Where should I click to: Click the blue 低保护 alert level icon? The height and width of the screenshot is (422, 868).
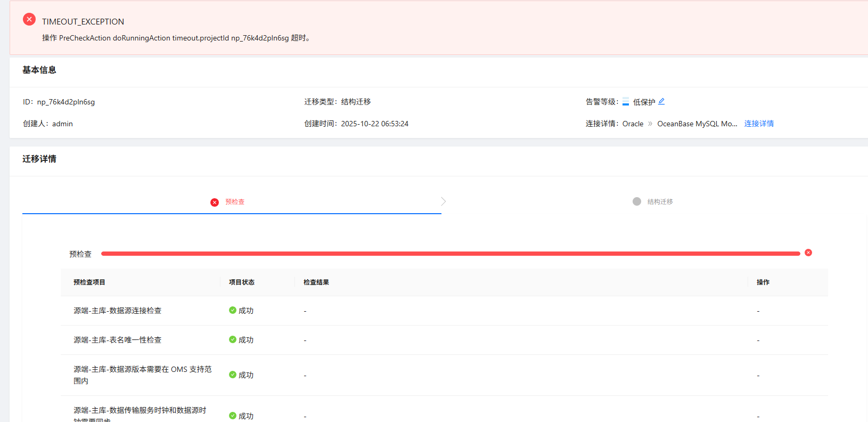[x=626, y=102]
